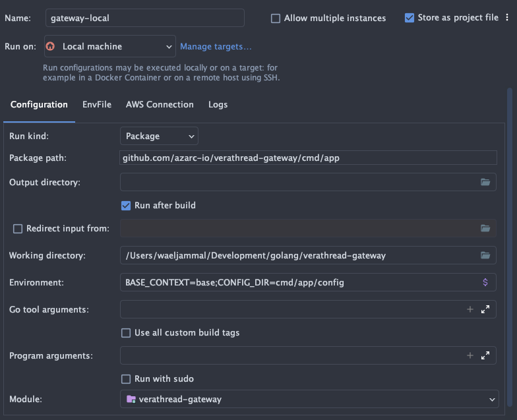Click the Manage targets link
This screenshot has height=420, width=517.
point(216,46)
